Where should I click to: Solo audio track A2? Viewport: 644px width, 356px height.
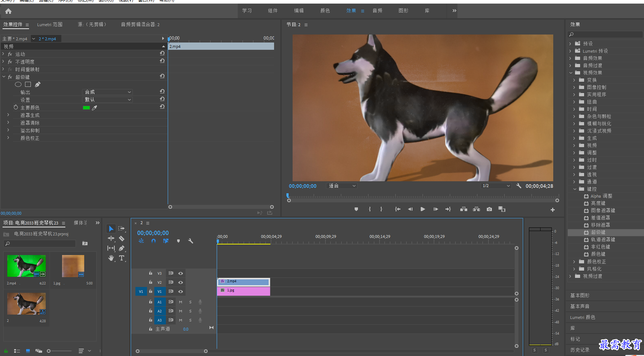[x=190, y=311]
